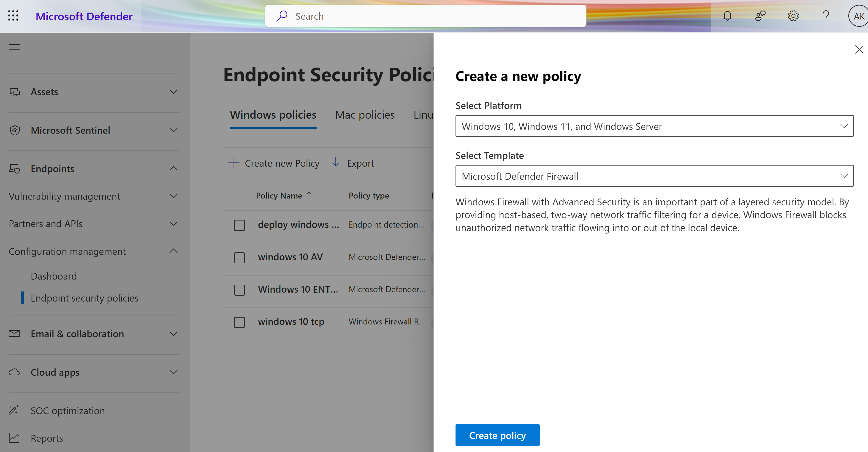Click the Microsoft Sentinel shield icon
The width and height of the screenshot is (868, 452).
[14, 131]
